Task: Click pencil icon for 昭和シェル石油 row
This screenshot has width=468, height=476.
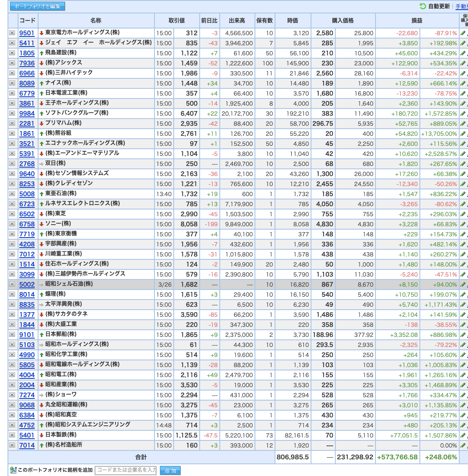Action: [x=463, y=285]
